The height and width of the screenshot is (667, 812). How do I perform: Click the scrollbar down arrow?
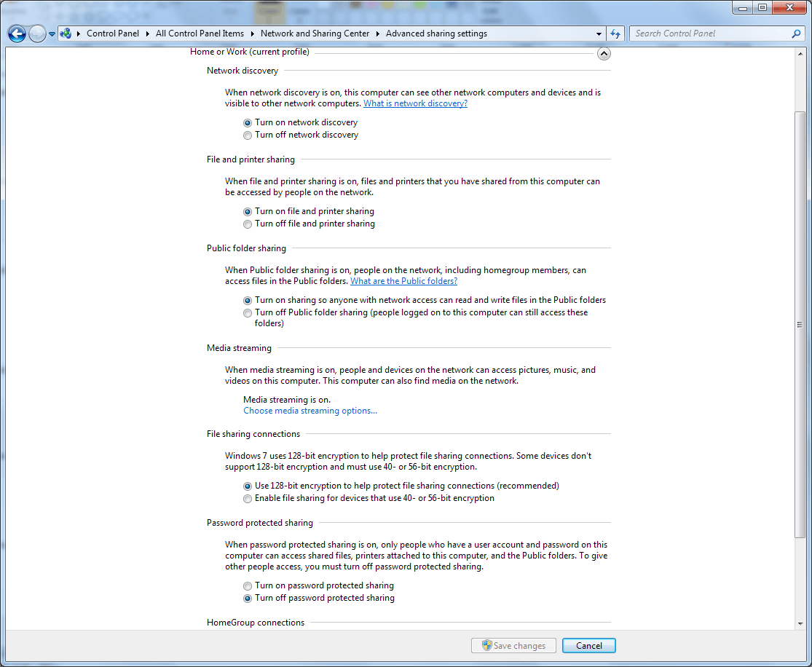[x=800, y=624]
